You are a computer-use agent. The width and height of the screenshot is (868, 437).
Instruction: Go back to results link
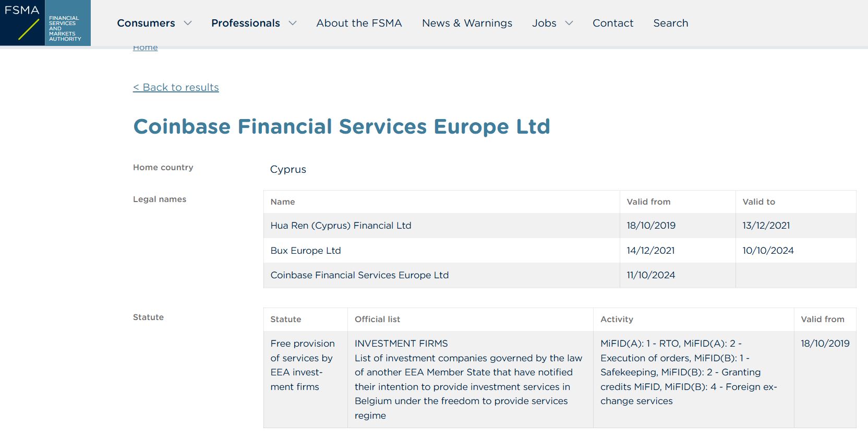pyautogui.click(x=176, y=87)
